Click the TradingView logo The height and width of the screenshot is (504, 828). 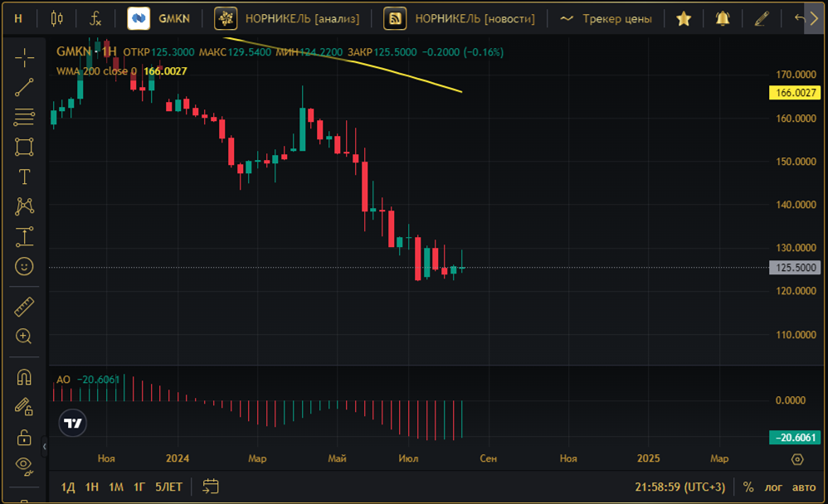pos(72,423)
